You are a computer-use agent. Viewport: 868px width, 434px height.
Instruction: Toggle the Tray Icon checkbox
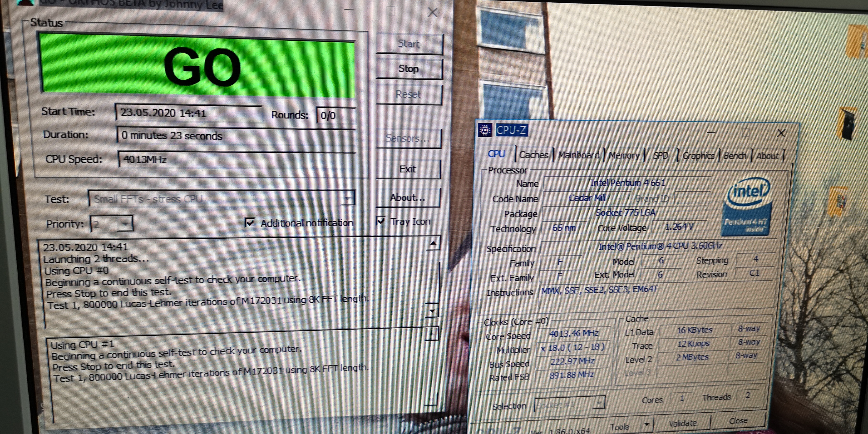381,221
